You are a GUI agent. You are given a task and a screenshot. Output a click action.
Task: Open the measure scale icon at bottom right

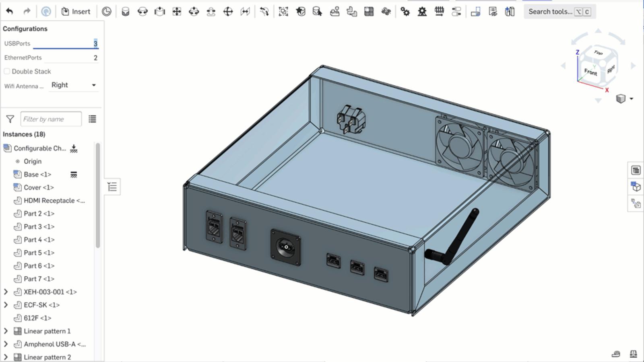(633, 354)
